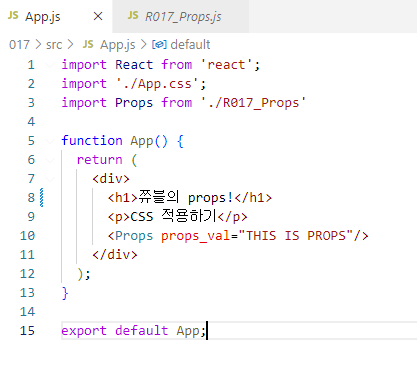This screenshot has width=417, height=368.
Task: Click the closing brace on line 13
Action: click(x=65, y=293)
